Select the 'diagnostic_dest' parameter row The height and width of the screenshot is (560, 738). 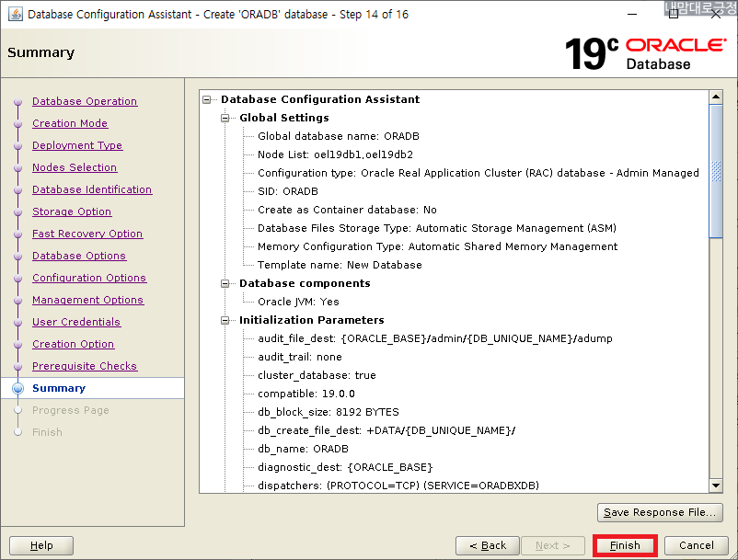[x=345, y=467]
